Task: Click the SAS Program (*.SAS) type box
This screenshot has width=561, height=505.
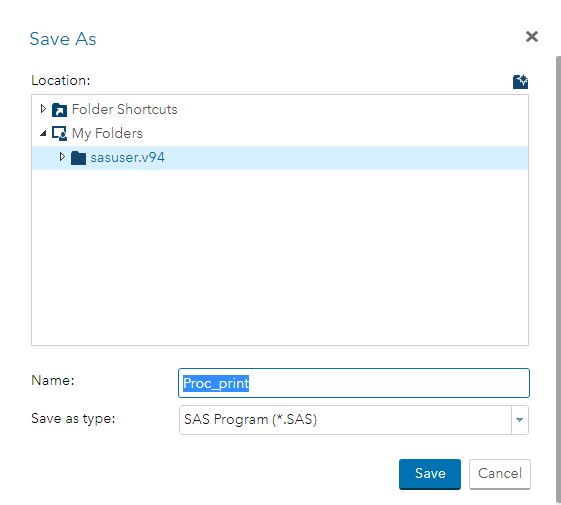Action: (x=345, y=420)
